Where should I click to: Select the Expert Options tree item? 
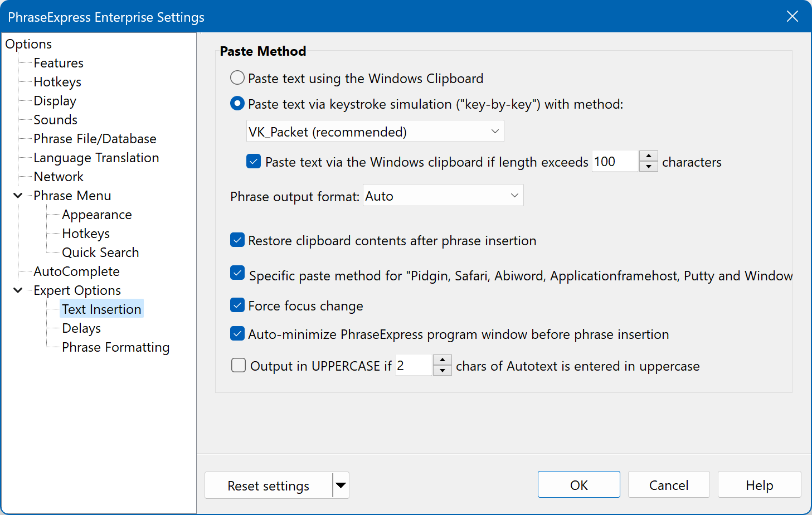click(x=77, y=290)
